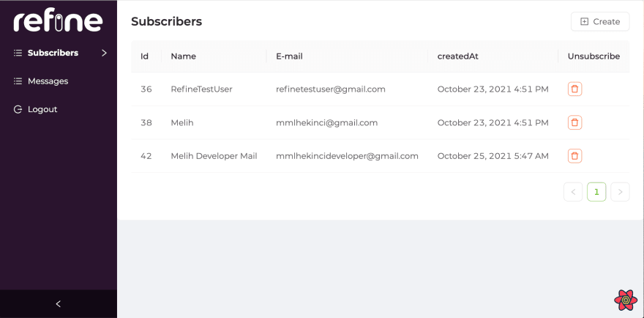Image resolution: width=644 pixels, height=318 pixels.
Task: Open React Query devtools flower icon
Action: coord(626,300)
